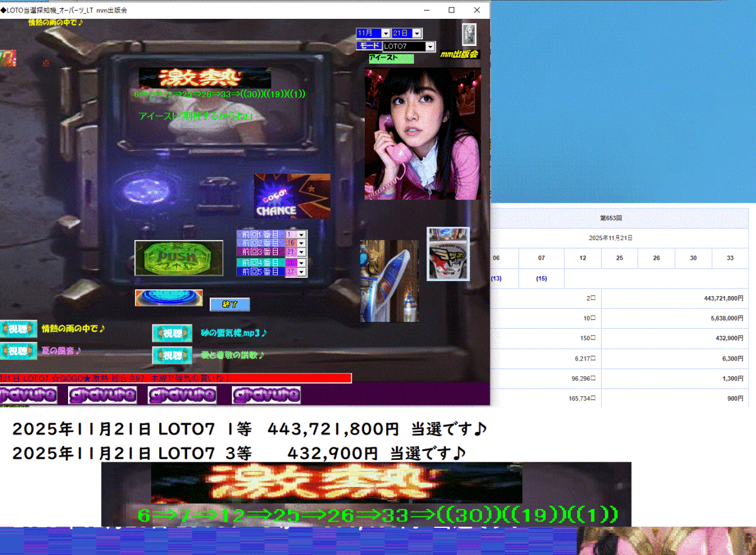Click the small statue icon at top right
Screen dimensions: 756x555
click(468, 33)
